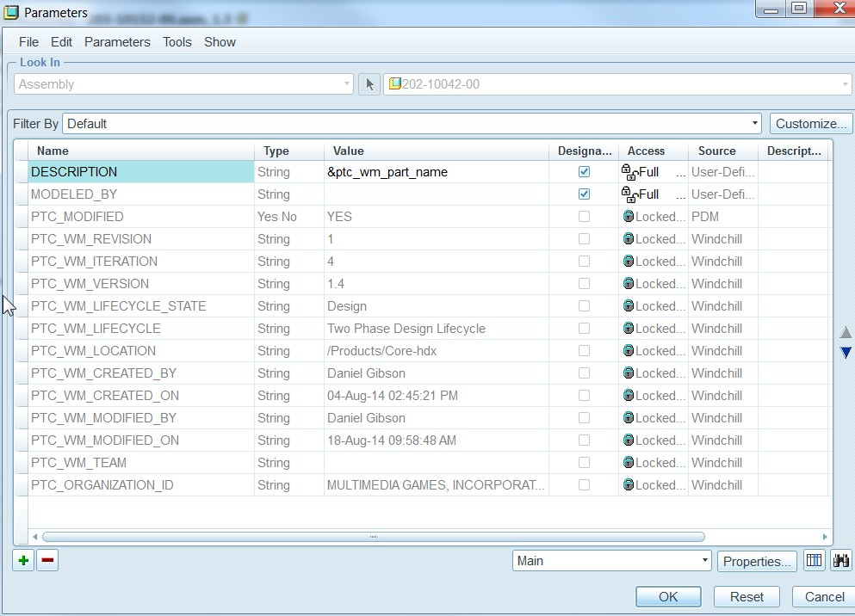Select the DESCRIPTION parameter name cell
The height and width of the screenshot is (616, 855).
(141, 172)
